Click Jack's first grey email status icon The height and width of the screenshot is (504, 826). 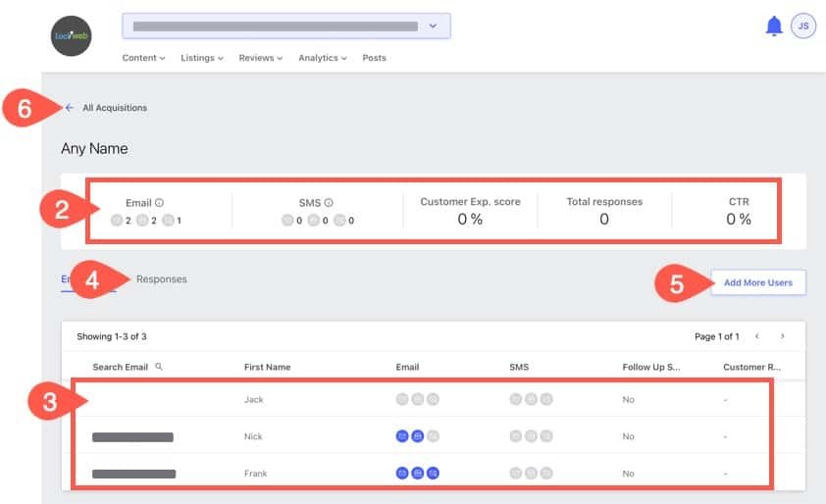coord(402,399)
